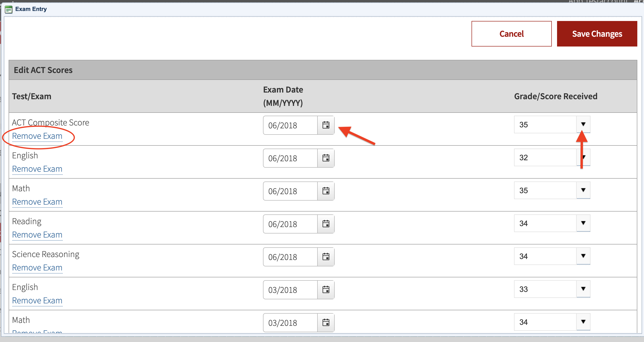
Task: Click the Exam Entry window icon
Action: coord(9,10)
